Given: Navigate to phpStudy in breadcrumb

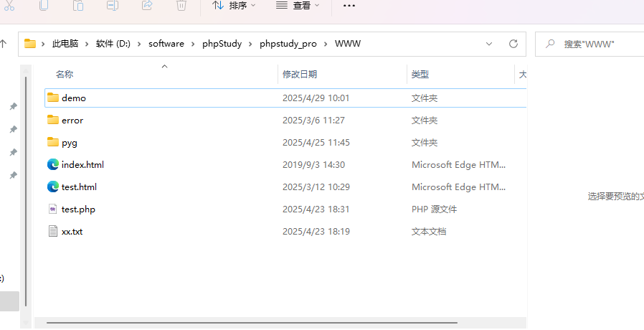Looking at the screenshot, I should (222, 44).
